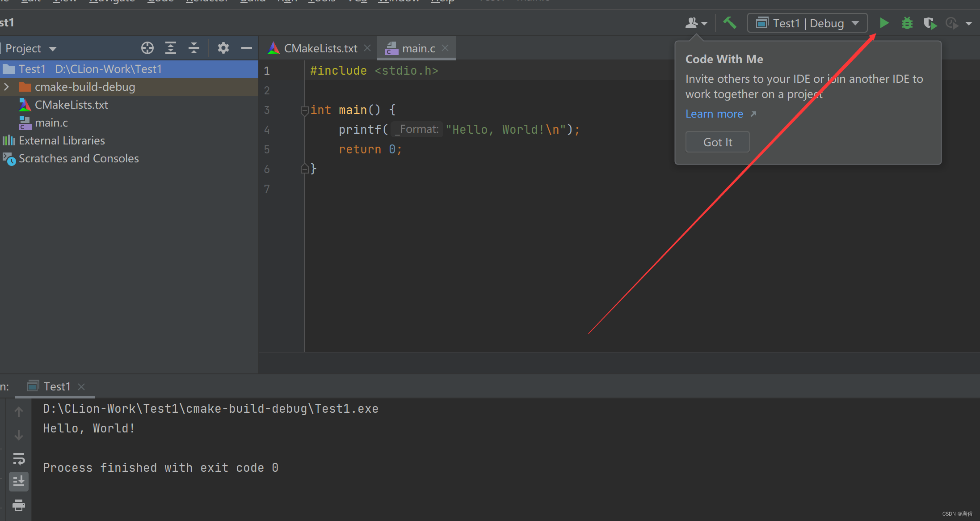
Task: Click the Learn more link in popup
Action: point(714,114)
